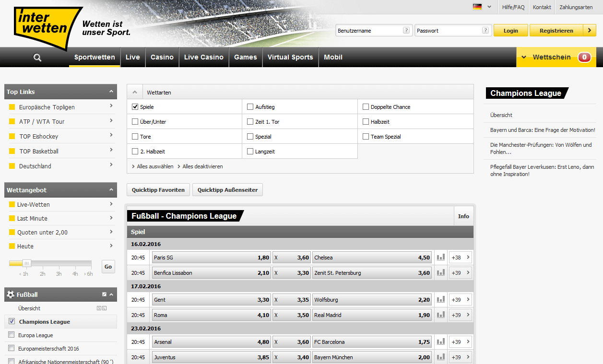Viewport: 603px width, 364px height.
Task: Click the S icon beside Übersicht
Action: (x=99, y=308)
